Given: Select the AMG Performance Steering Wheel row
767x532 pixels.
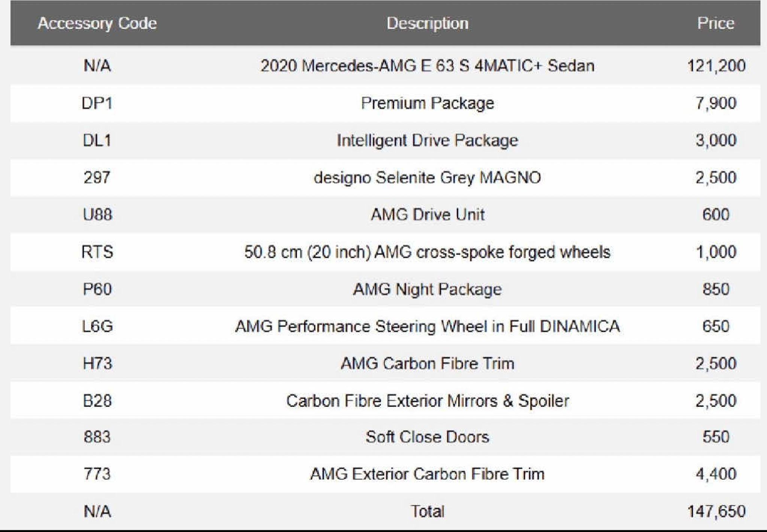Looking at the screenshot, I should pos(385,326).
